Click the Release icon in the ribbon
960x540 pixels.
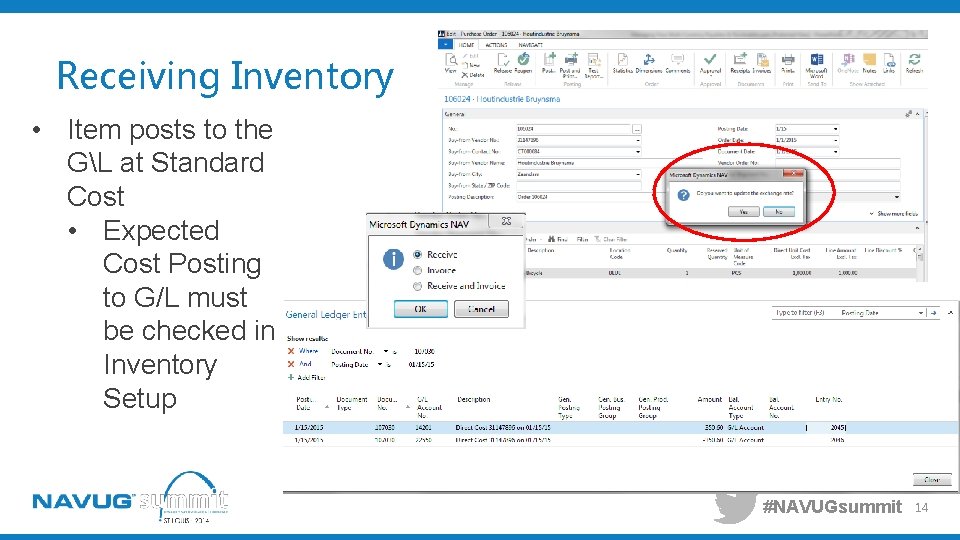tap(503, 63)
